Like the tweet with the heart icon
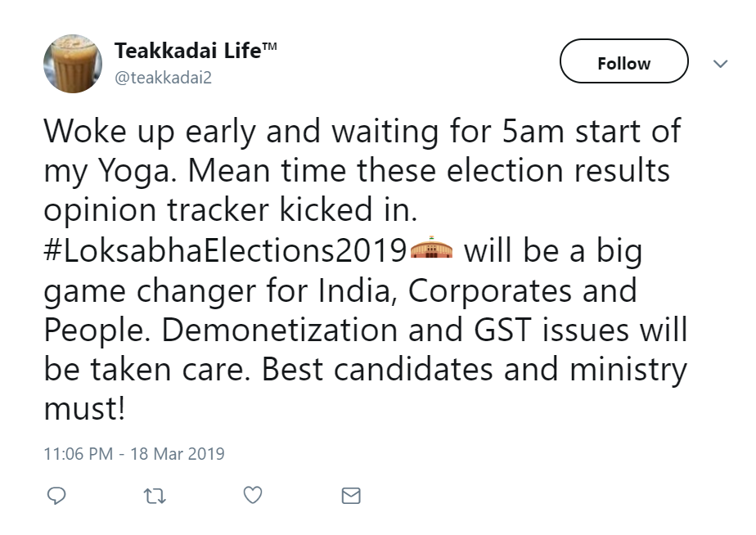 (253, 495)
